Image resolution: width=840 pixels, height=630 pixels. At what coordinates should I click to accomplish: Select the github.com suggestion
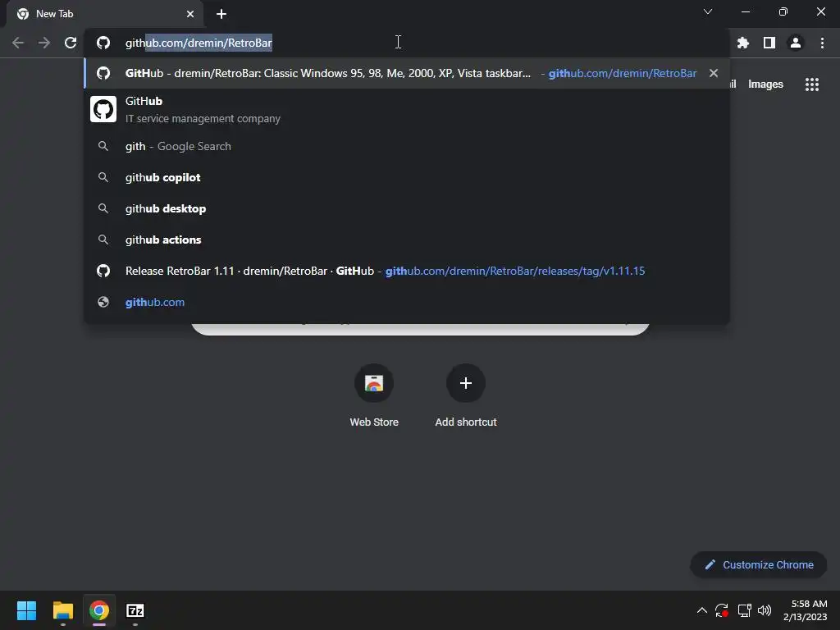pyautogui.click(x=407, y=302)
